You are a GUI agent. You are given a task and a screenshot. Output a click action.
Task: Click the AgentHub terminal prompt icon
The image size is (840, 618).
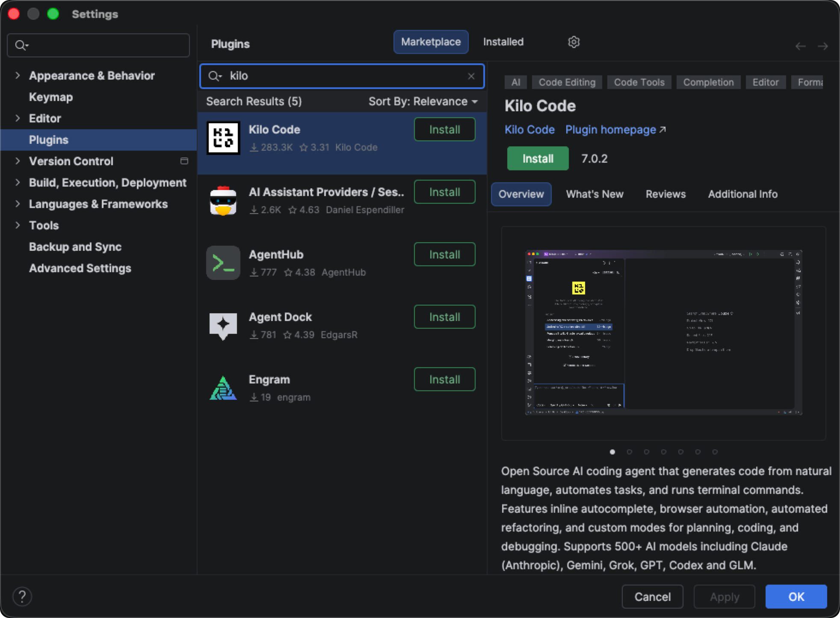(x=223, y=263)
